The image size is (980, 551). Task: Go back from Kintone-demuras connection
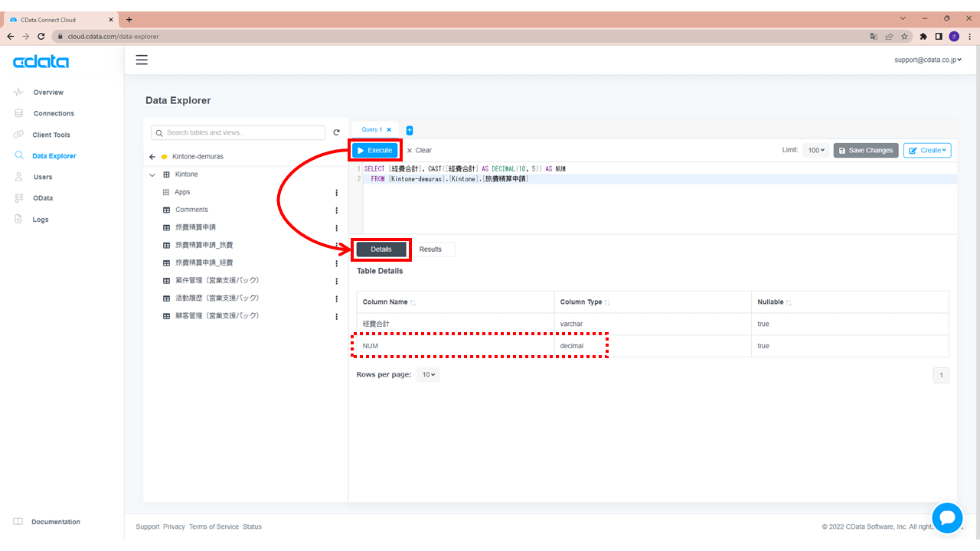(152, 157)
